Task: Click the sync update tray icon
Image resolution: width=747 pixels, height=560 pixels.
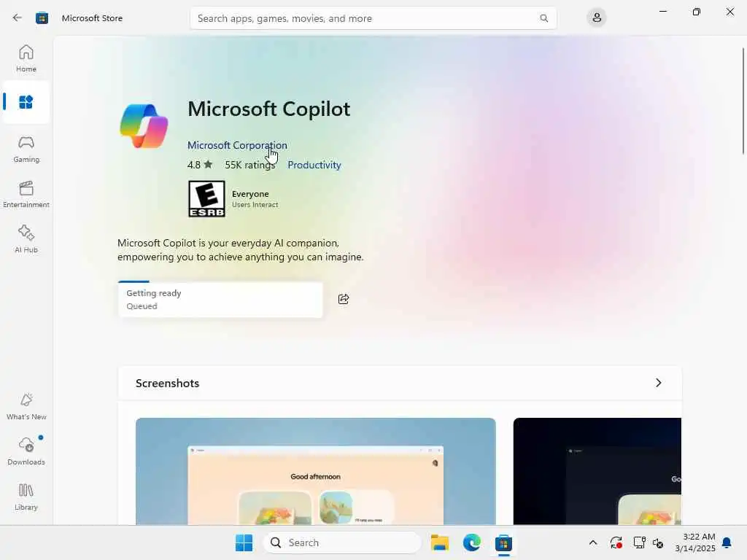Action: (616, 542)
